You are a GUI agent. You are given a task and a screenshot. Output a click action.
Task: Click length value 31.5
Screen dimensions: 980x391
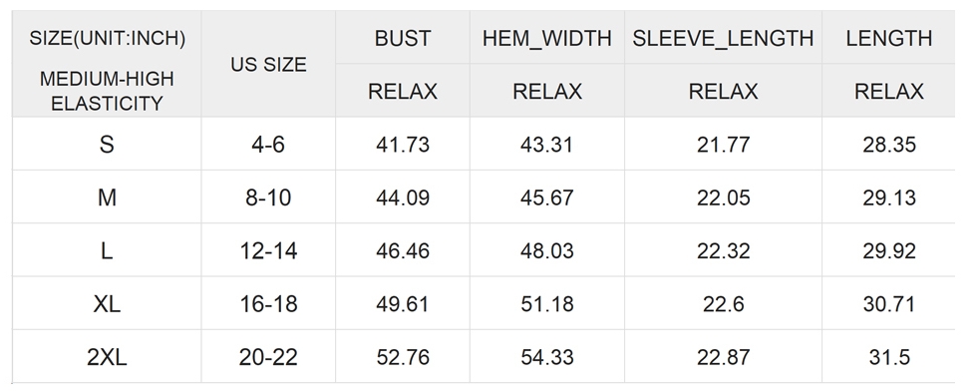[x=888, y=357]
